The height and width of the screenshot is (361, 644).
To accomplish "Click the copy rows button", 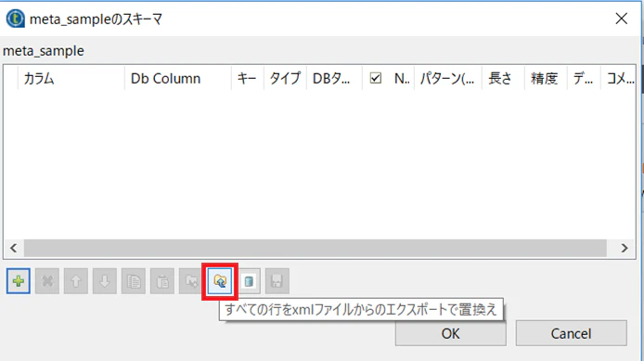I will 134,281.
